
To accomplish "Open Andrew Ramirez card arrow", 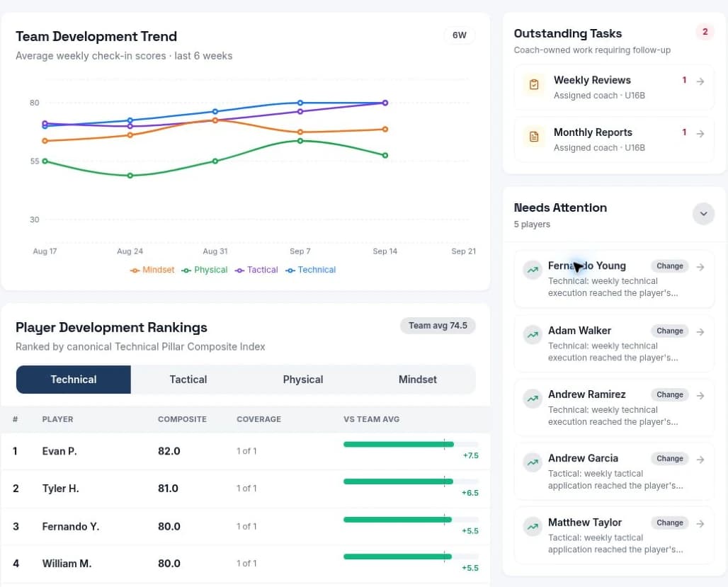I will click(x=700, y=396).
